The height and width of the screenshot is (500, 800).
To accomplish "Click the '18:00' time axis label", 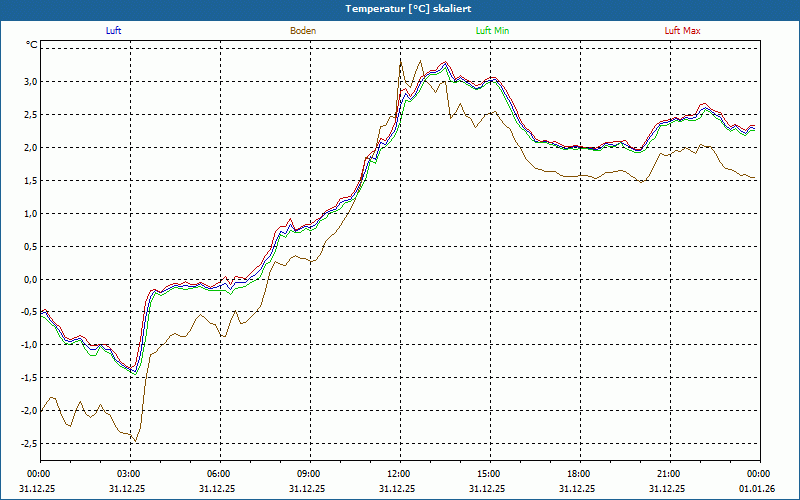I will pos(580,474).
